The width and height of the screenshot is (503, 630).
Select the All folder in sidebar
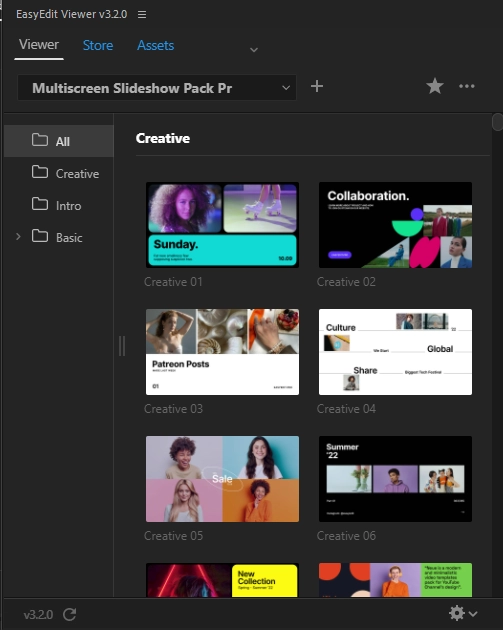(59, 141)
